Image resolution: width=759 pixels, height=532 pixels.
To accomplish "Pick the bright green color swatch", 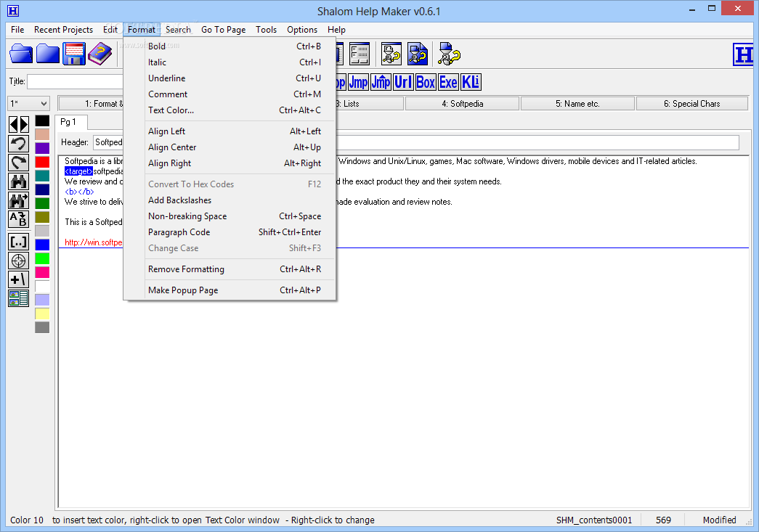I will [x=42, y=259].
